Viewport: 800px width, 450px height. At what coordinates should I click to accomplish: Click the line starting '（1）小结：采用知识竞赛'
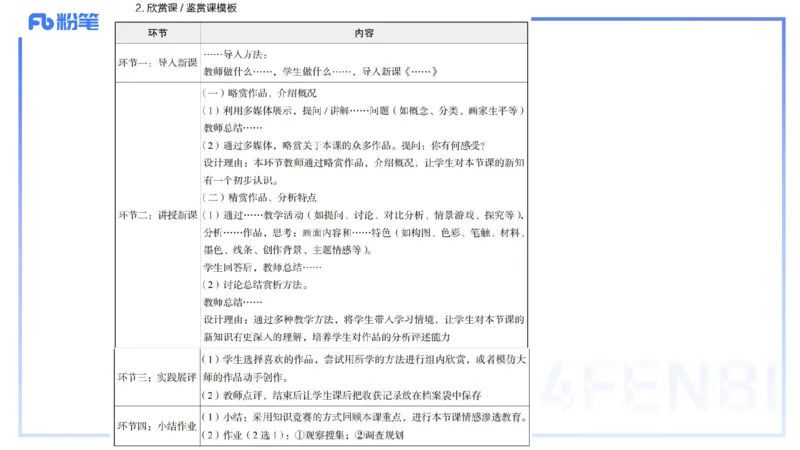point(365,417)
